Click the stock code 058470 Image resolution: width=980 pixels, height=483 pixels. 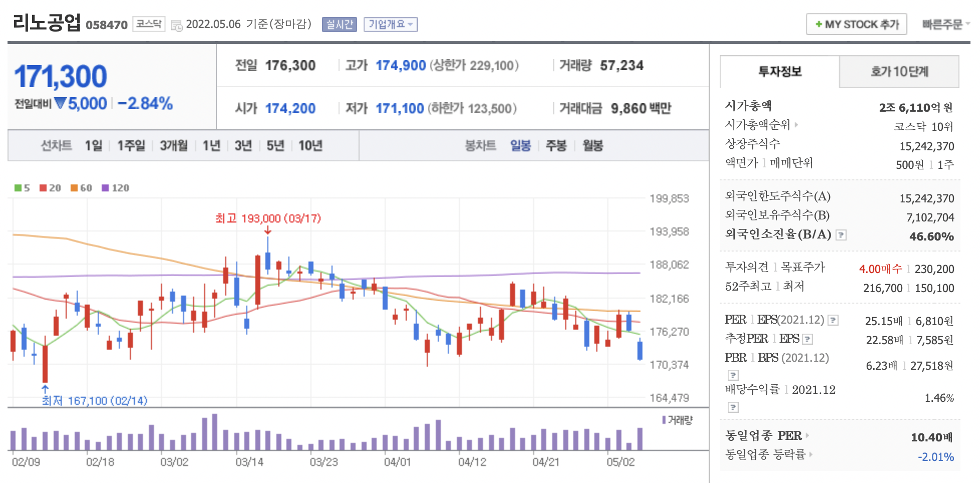(x=107, y=25)
